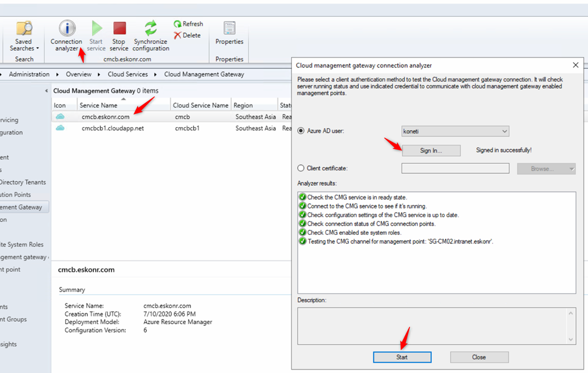Click inside the Client certificate path field
This screenshot has height=373, width=588.
point(455,168)
